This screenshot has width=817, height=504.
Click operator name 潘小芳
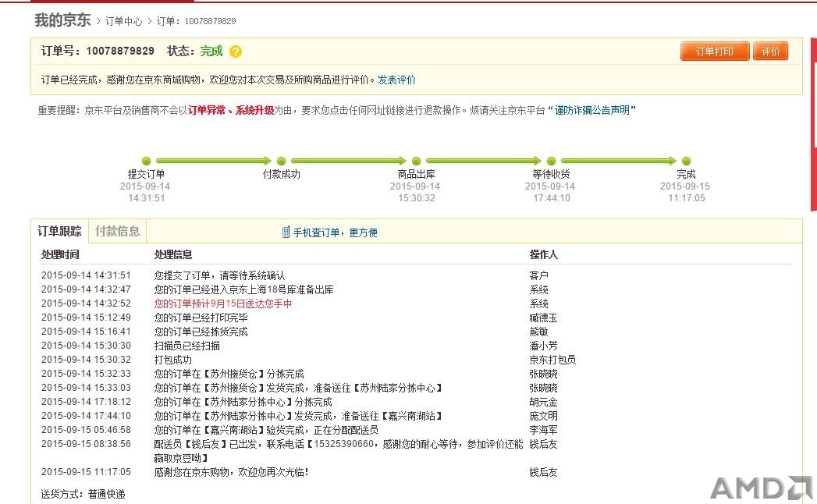click(x=543, y=346)
